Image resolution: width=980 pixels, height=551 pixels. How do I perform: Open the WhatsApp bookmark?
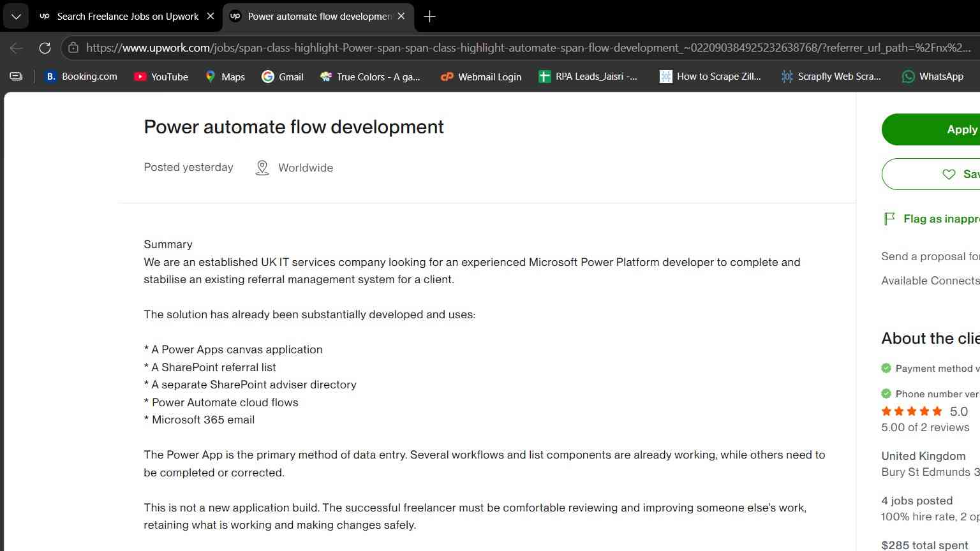(933, 77)
